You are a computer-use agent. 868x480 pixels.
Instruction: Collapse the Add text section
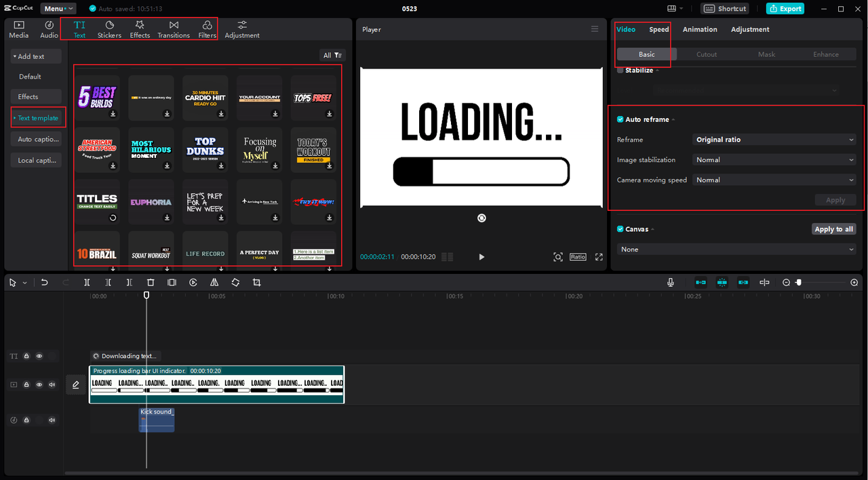point(36,56)
